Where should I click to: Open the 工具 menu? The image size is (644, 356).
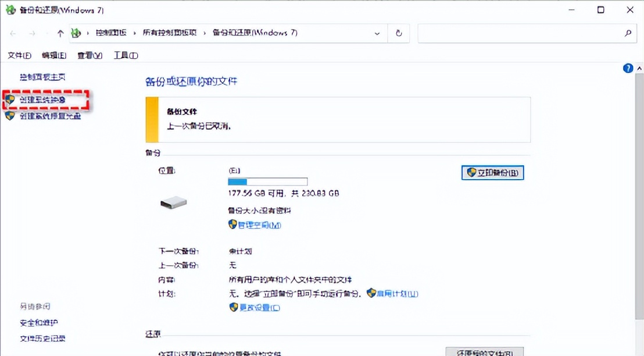[125, 55]
